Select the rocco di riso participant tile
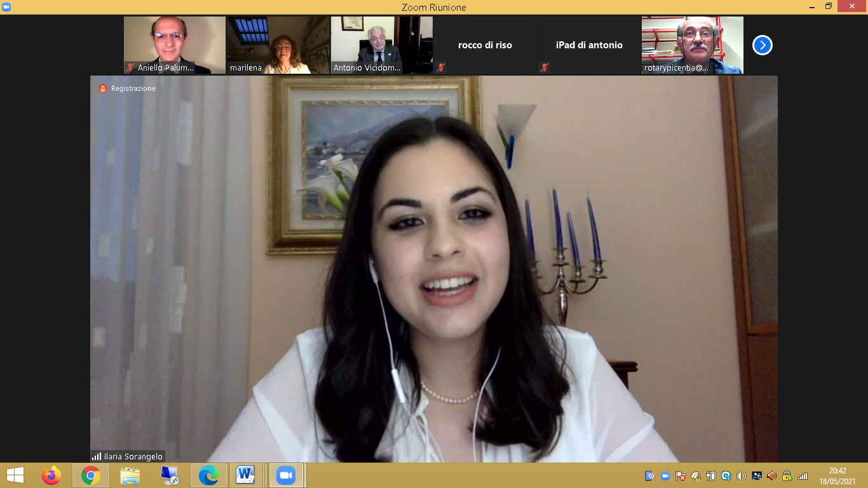This screenshot has height=488, width=868. point(485,45)
